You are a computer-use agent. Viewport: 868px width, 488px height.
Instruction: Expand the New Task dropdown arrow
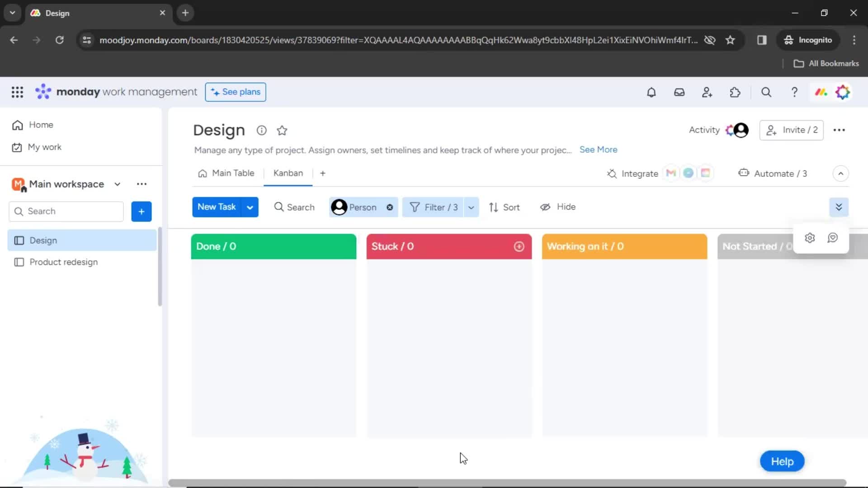(250, 207)
